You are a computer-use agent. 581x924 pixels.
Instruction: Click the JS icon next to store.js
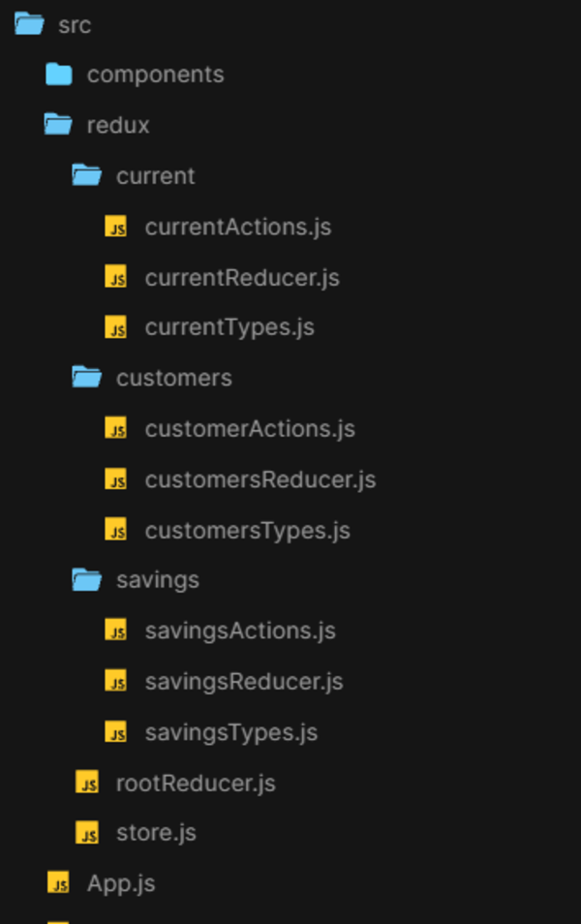pyautogui.click(x=87, y=832)
